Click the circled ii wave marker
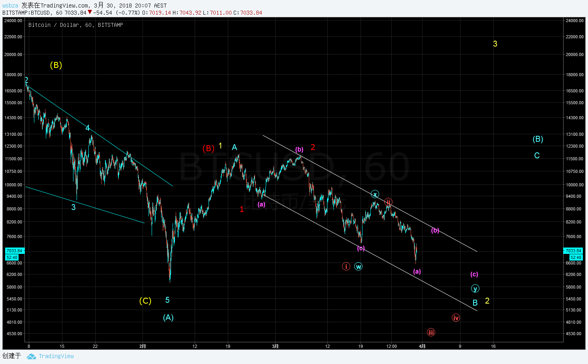Screen dimensions: 588x364 tap(389, 202)
